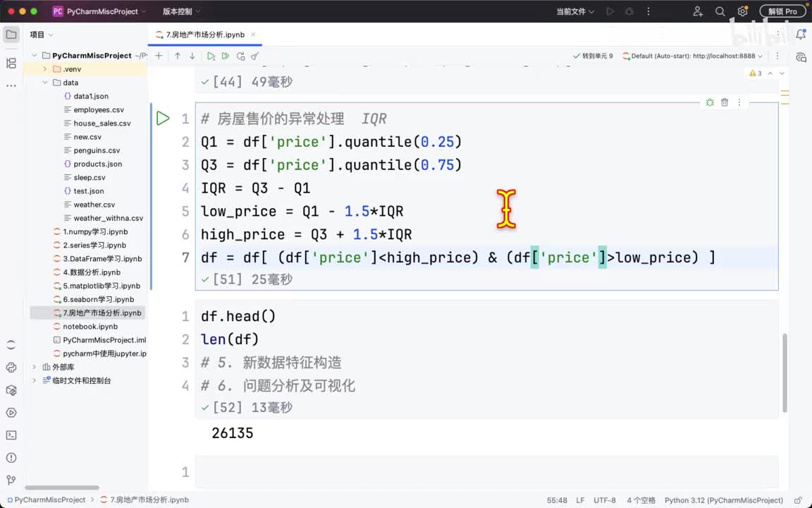Viewport: 812px width, 508px height.
Task: Open the PyCharmMiscProject project dropdown
Action: [x=99, y=11]
